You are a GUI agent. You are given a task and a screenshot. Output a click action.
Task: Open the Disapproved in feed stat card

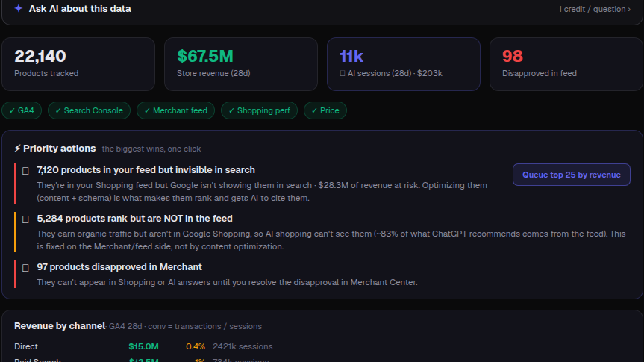pyautogui.click(x=566, y=64)
